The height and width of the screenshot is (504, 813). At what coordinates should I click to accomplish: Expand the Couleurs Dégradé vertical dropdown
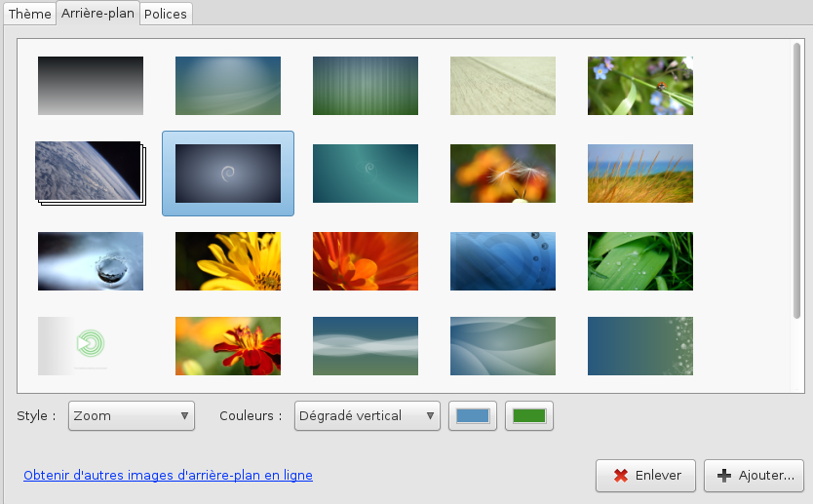click(367, 416)
